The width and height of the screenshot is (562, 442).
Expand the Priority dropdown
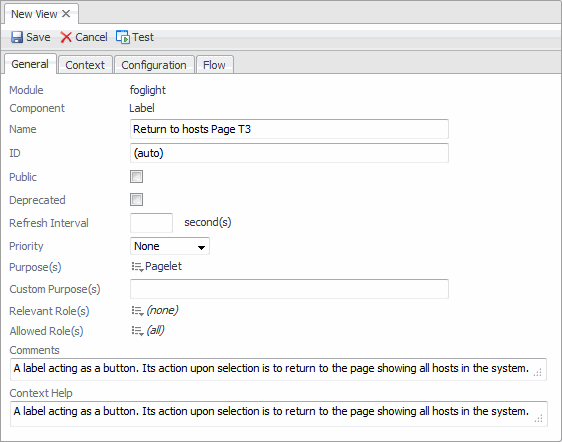tap(170, 246)
